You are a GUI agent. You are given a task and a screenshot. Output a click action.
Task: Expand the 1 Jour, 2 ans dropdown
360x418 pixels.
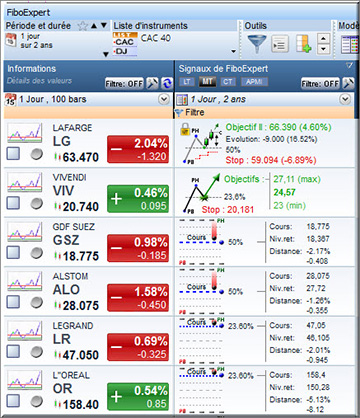pos(345,99)
